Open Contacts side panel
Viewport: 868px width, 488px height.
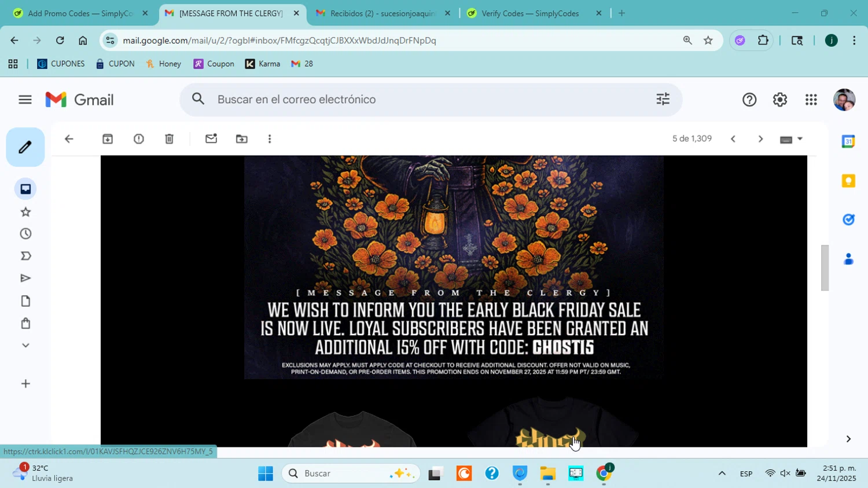(848, 259)
